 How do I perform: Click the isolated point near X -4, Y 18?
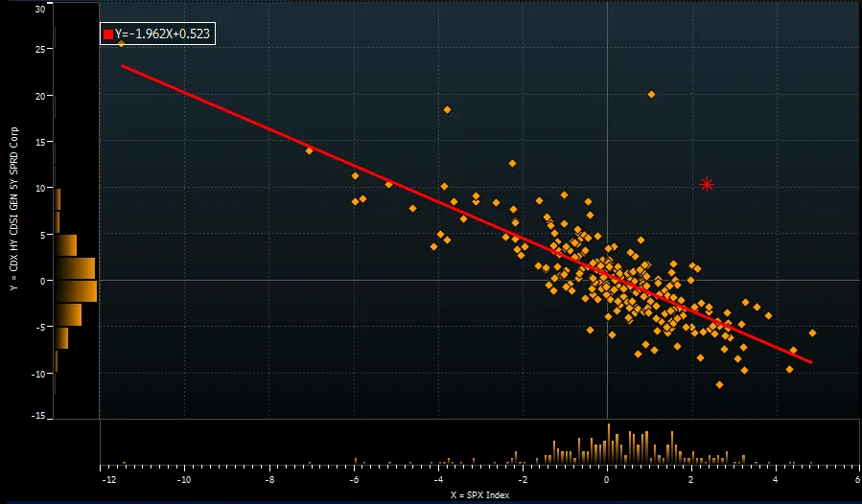447,109
